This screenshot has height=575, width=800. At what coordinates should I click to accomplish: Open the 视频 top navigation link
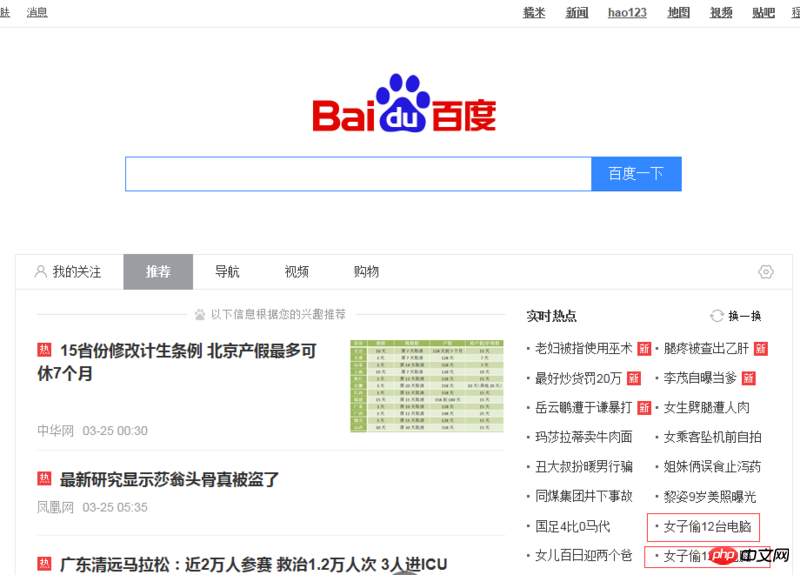721,12
